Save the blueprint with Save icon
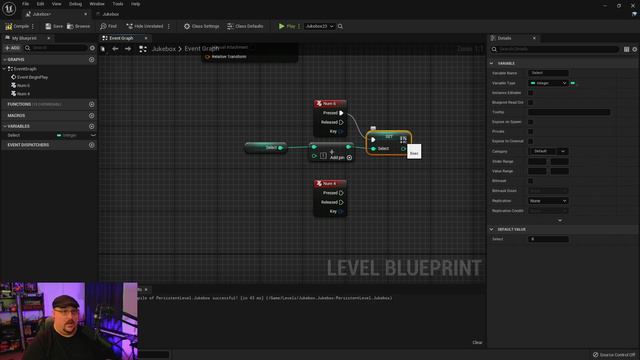 click(54, 26)
